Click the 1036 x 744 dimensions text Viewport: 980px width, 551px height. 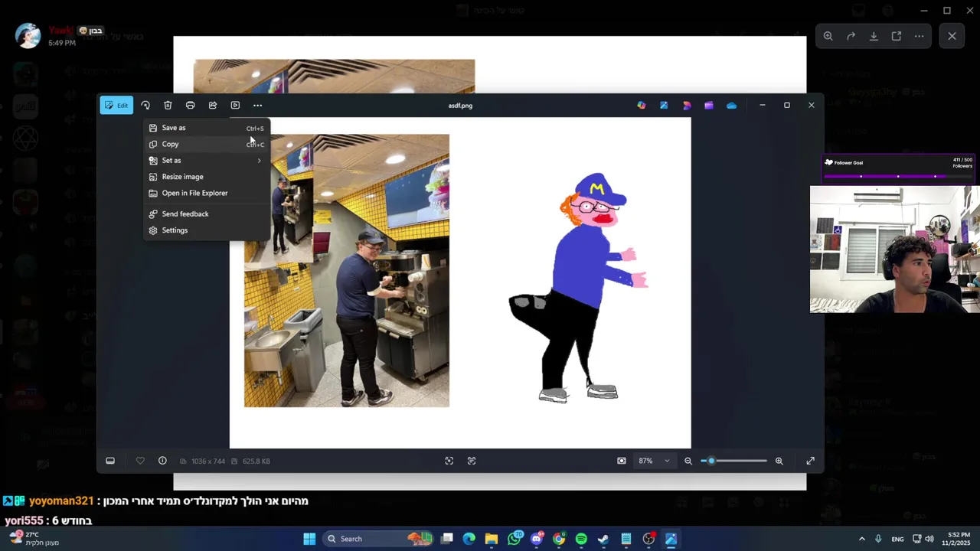[208, 461]
